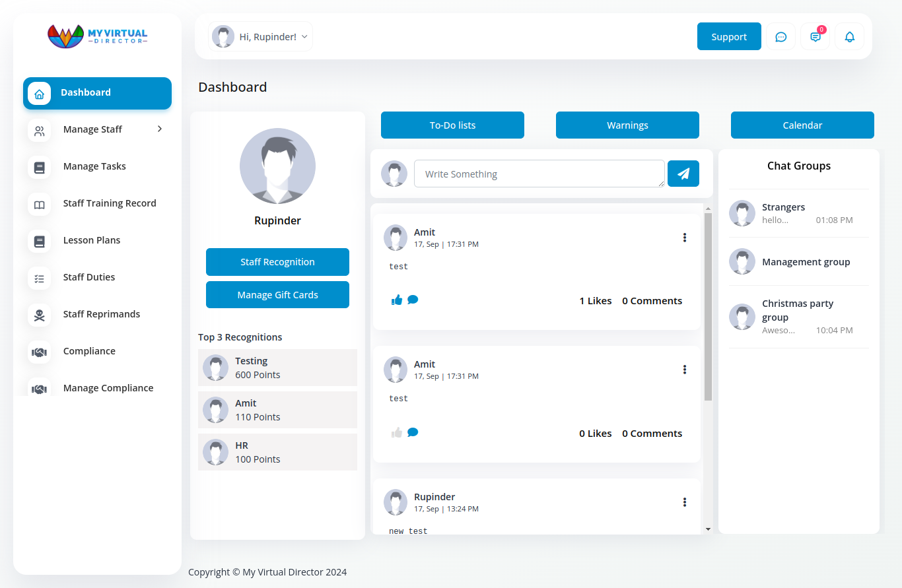Click the Staff Duties checklist icon
The image size is (902, 588).
[x=39, y=278]
